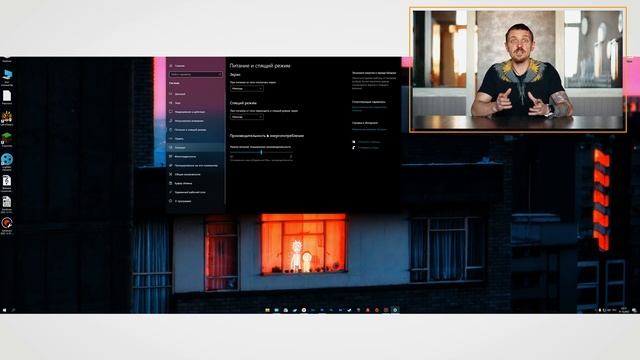Image resolution: width=640 pixels, height=360 pixels.
Task: Select Удаленный рабочий стол in the sidebar
Action: coord(187,192)
